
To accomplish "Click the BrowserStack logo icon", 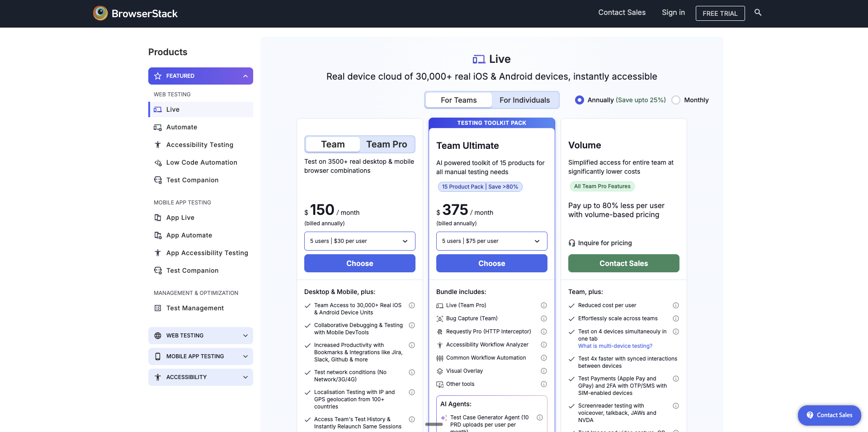I will [x=100, y=13].
